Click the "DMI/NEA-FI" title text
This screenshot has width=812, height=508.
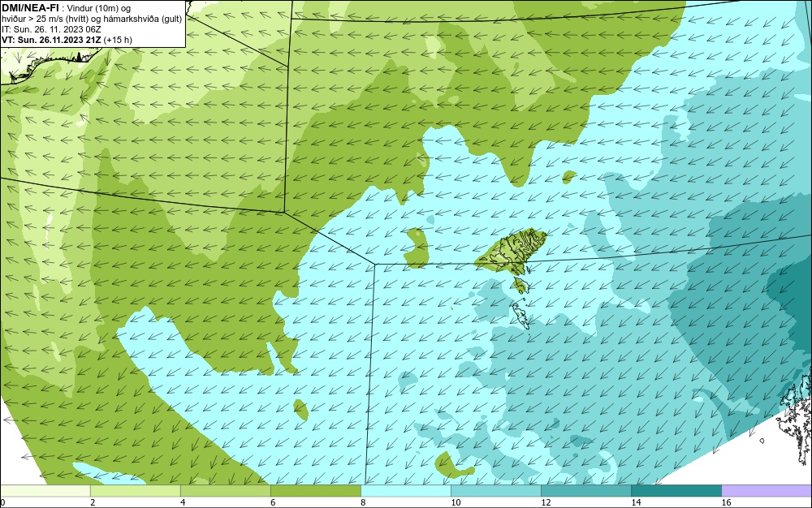(x=30, y=8)
